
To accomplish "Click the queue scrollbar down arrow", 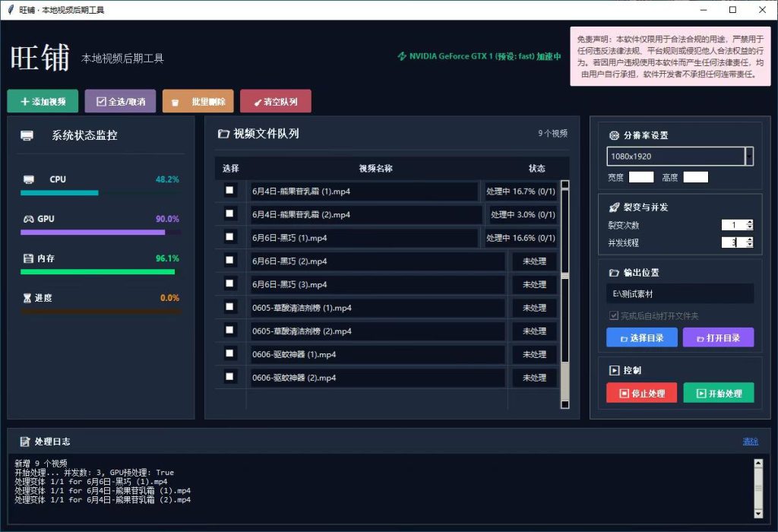I will click(565, 404).
